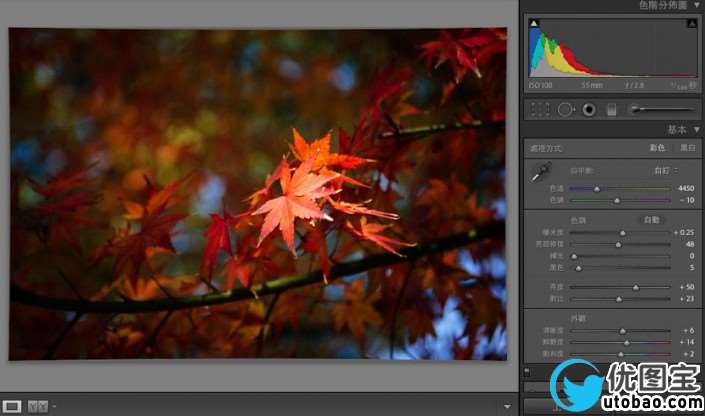705x416 pixels.
Task: Collapse the 基本 (Basic) panel
Action: 696,130
